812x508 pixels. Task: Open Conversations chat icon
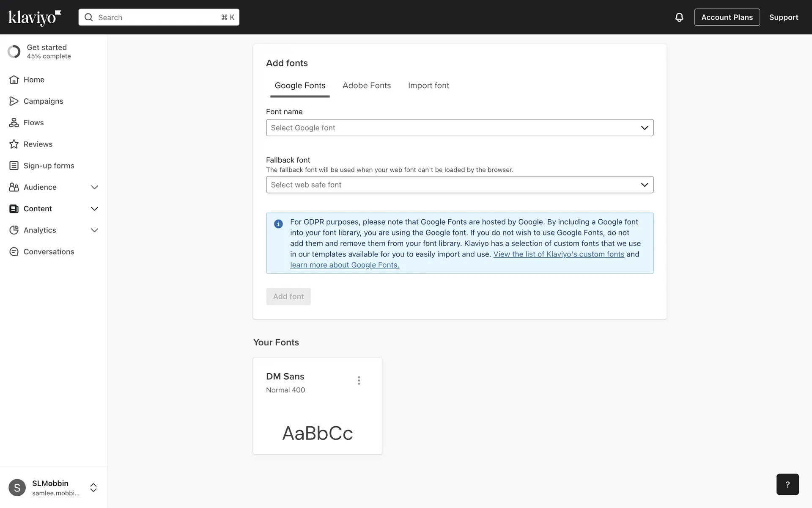coord(14,252)
